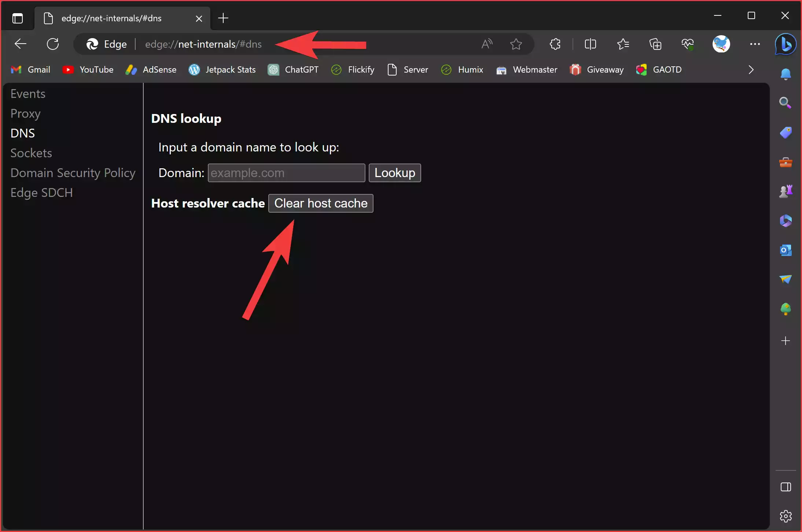This screenshot has height=532, width=802.
Task: Click Clear host cache button
Action: [x=321, y=203]
